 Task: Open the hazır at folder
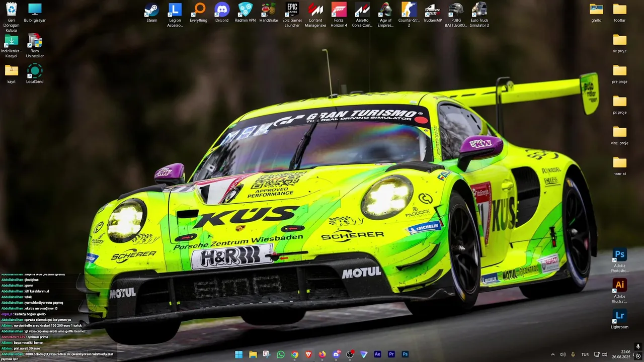pyautogui.click(x=620, y=166)
